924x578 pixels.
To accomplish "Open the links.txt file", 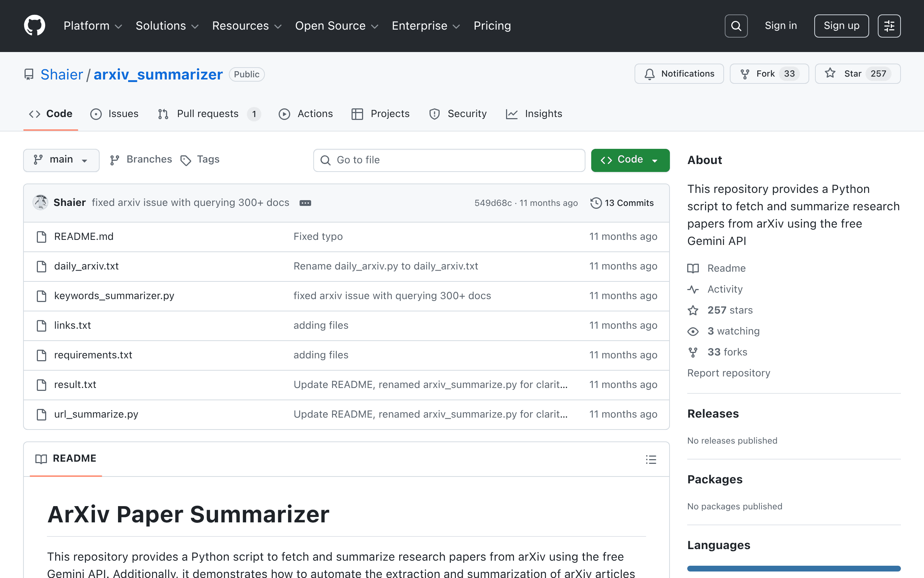I will [73, 325].
